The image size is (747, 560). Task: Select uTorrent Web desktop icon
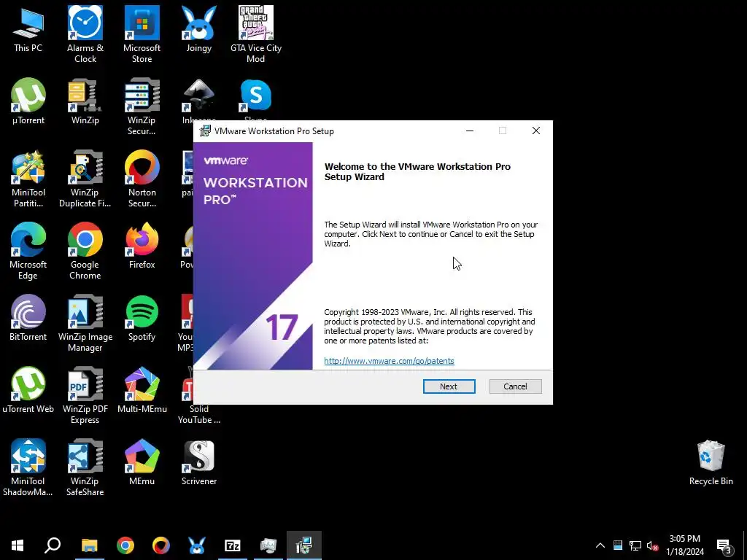coord(28,390)
